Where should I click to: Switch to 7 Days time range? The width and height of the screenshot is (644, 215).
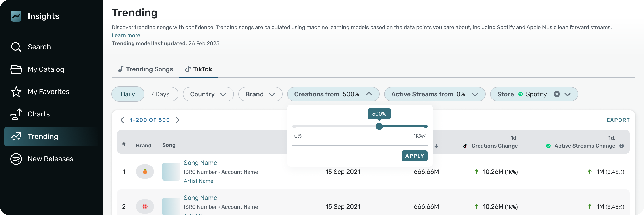click(x=160, y=94)
